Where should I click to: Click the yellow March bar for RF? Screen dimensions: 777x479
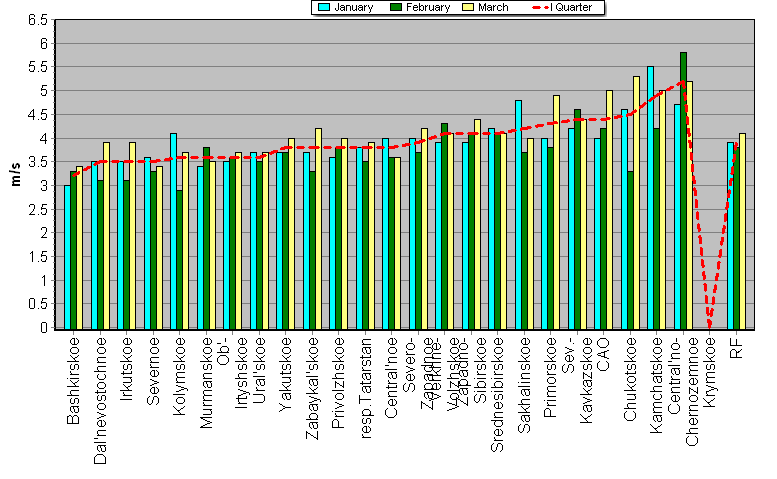(x=742, y=231)
